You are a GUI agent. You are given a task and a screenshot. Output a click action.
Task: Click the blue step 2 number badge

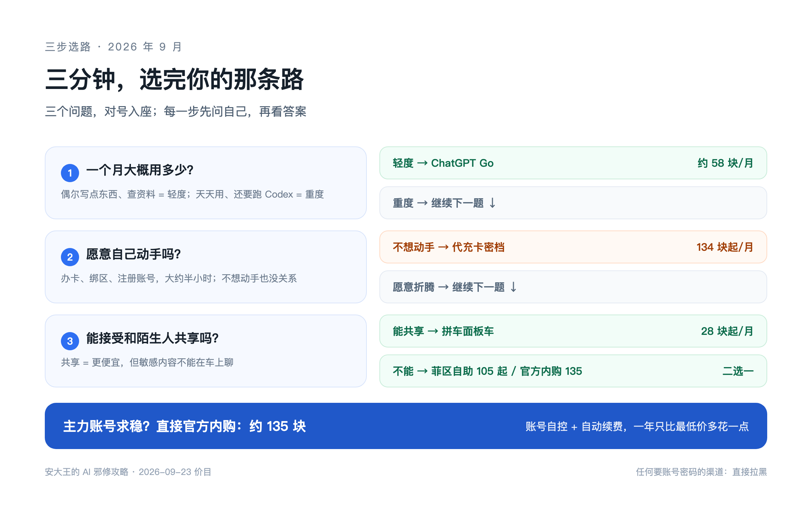(x=70, y=257)
